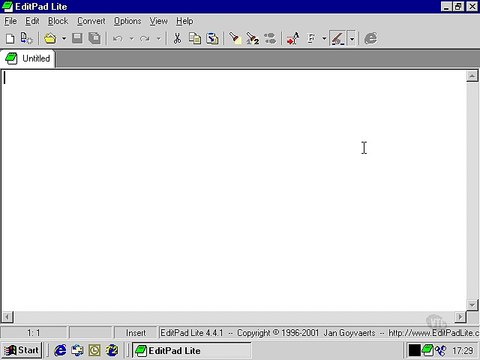Restore down the EditPad Lite window

pyautogui.click(x=458, y=6)
